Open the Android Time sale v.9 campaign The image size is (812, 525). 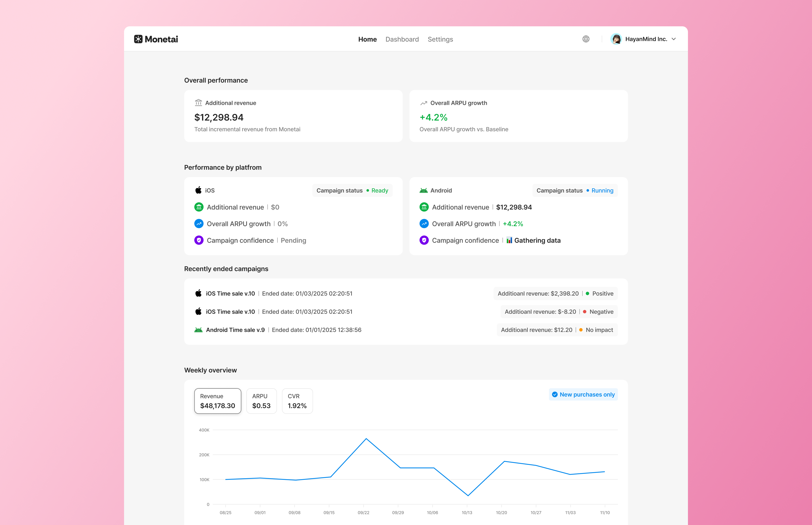tap(235, 330)
